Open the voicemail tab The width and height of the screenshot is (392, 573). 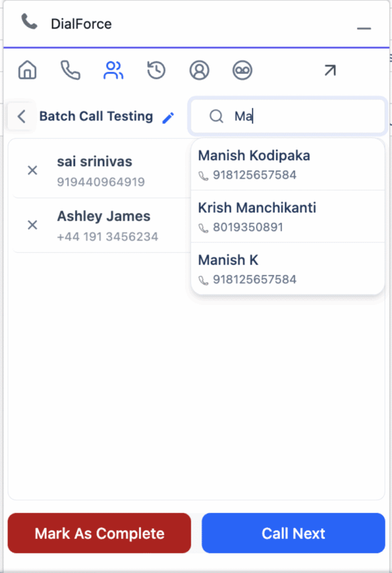point(242,71)
